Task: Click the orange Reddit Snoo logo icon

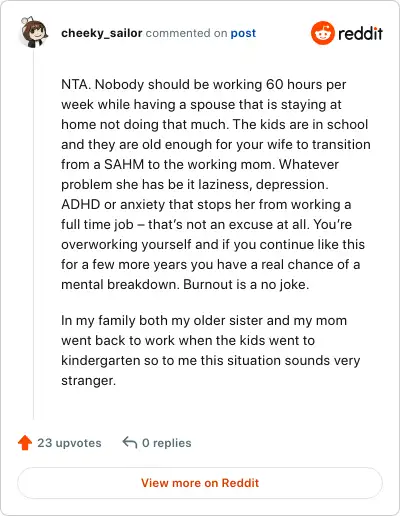Action: 322,33
